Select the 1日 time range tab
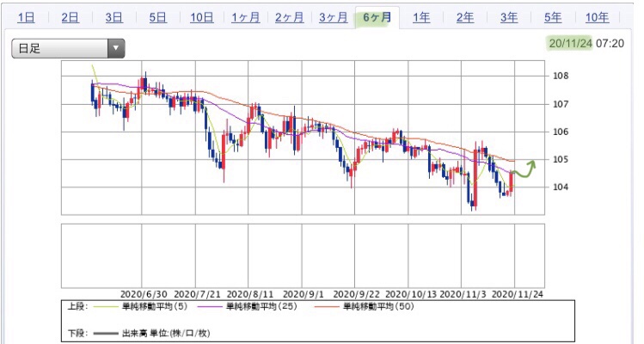 point(26,17)
